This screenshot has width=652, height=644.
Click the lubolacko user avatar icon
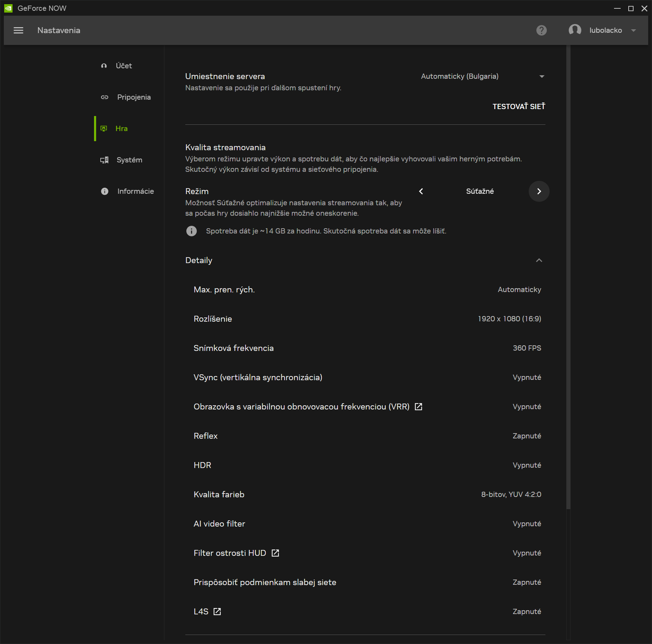pos(575,30)
